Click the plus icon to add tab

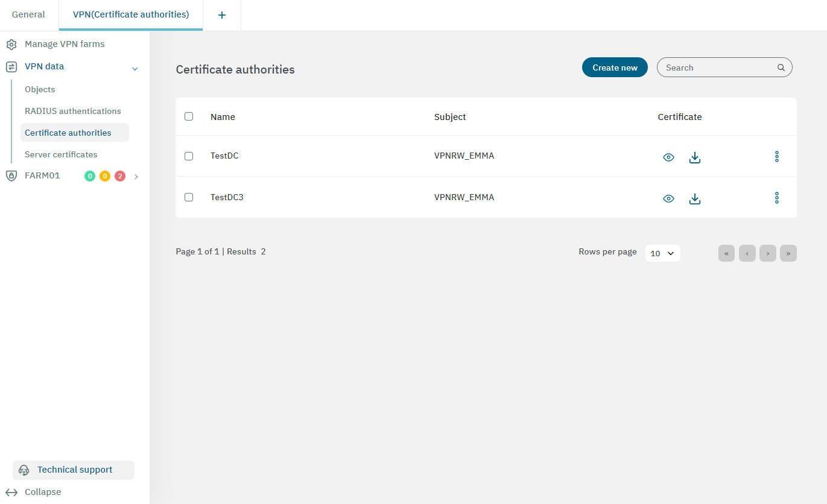coord(221,15)
